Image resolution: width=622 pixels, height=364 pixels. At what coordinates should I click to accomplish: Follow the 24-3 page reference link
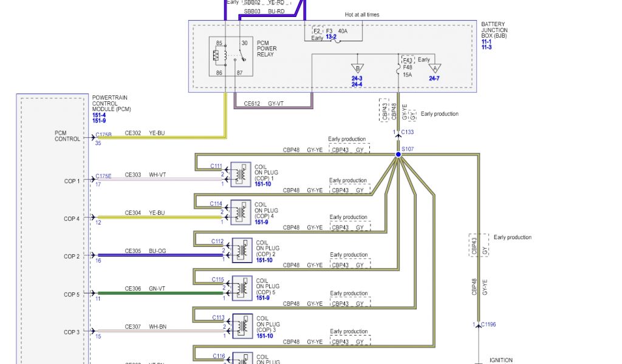tap(357, 78)
